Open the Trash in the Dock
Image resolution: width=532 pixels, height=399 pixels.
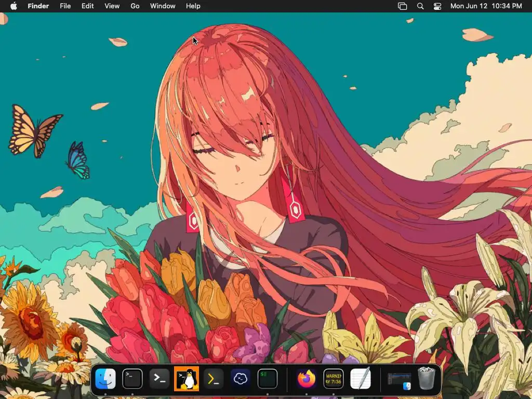(x=427, y=379)
